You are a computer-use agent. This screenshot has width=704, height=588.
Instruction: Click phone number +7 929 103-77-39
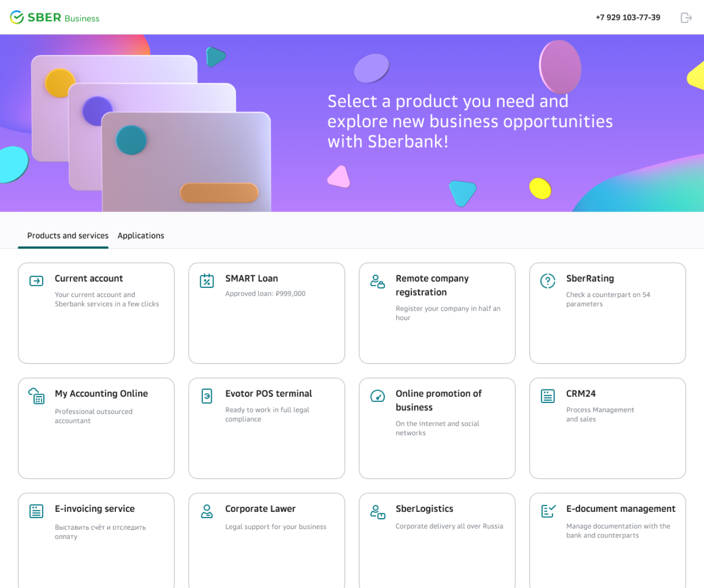click(628, 17)
